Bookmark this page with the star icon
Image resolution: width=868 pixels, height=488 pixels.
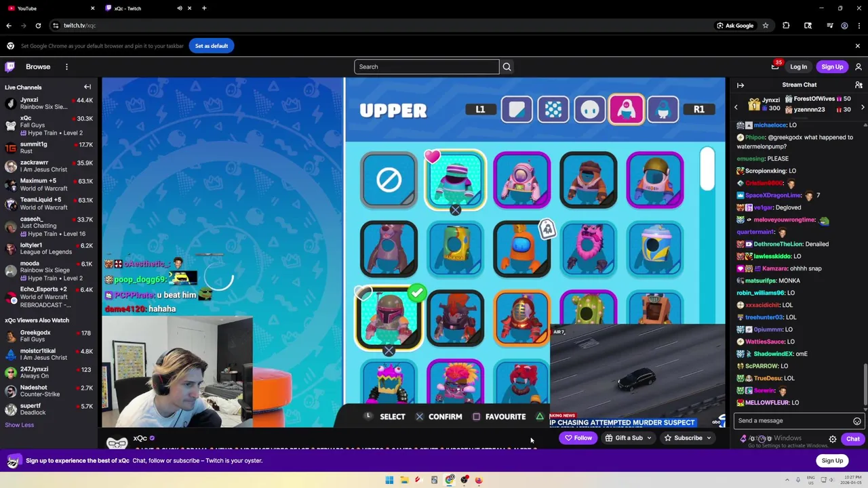766,25
